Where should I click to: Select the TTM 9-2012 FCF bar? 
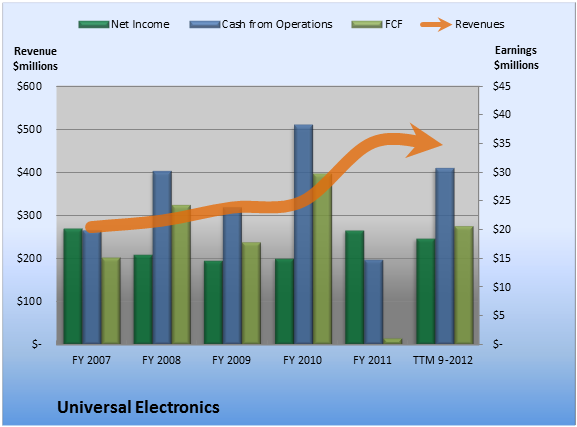pos(464,285)
